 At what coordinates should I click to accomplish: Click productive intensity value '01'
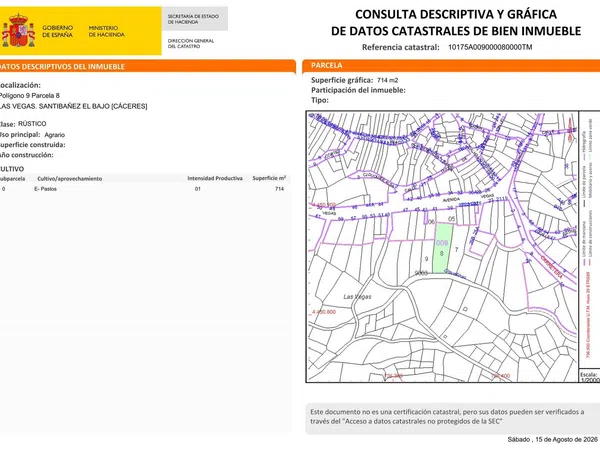click(x=197, y=189)
